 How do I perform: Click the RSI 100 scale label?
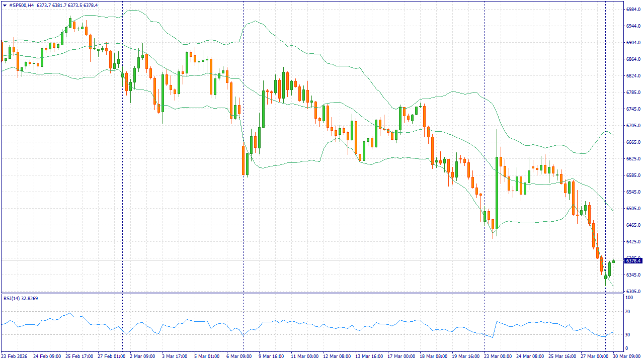coord(629,298)
